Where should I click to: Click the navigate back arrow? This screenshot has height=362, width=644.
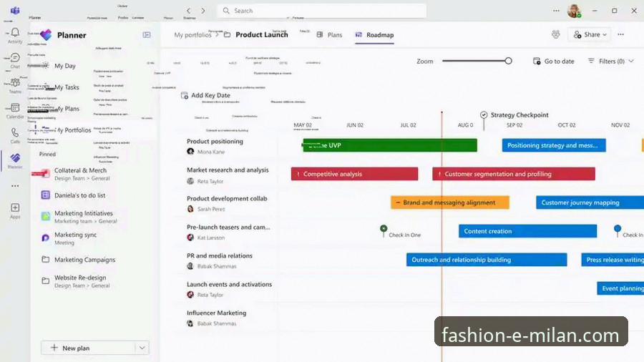coord(188,11)
